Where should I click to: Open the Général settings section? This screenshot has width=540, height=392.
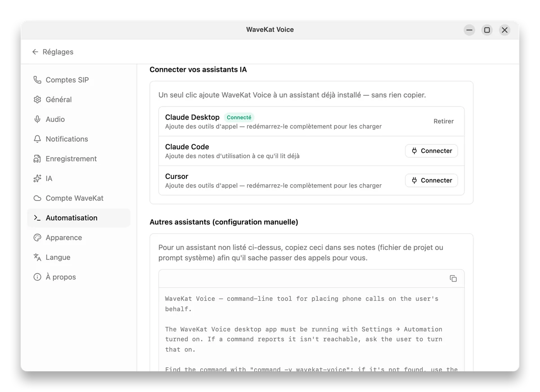(79, 99)
